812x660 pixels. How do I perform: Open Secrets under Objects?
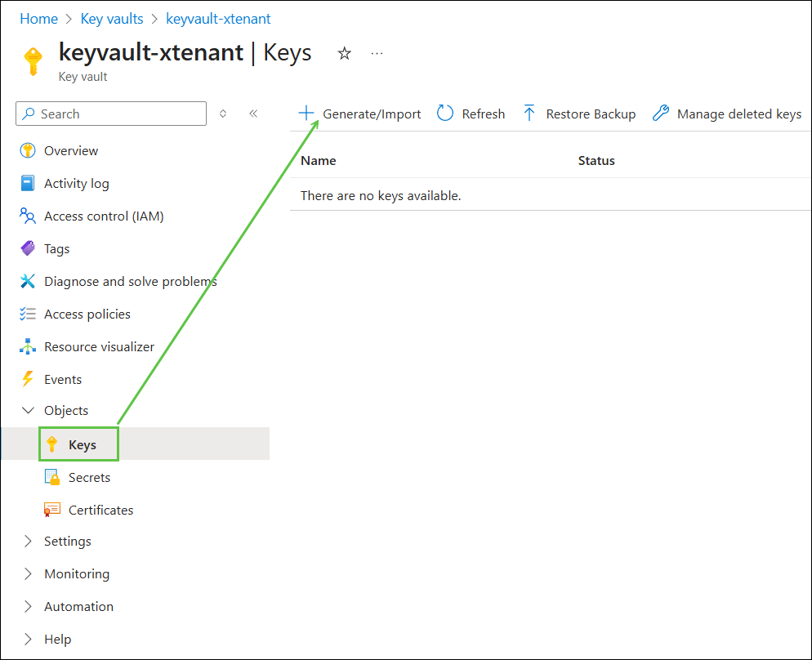[89, 477]
